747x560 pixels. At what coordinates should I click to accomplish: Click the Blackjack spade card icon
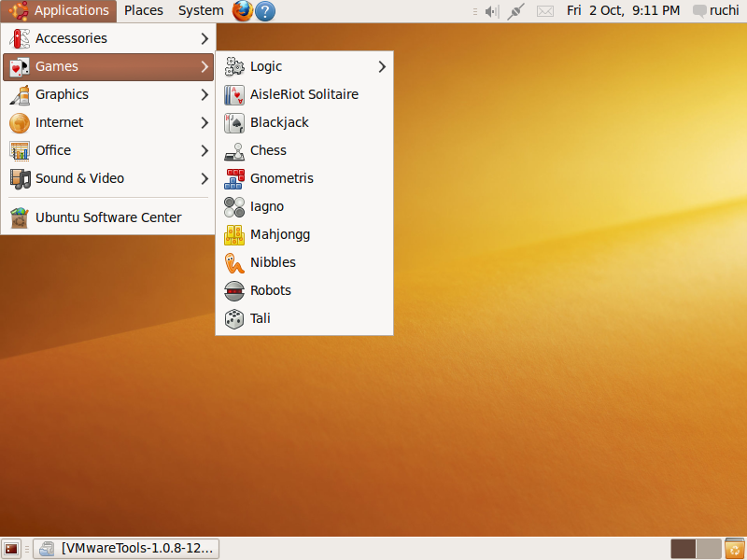click(x=234, y=123)
